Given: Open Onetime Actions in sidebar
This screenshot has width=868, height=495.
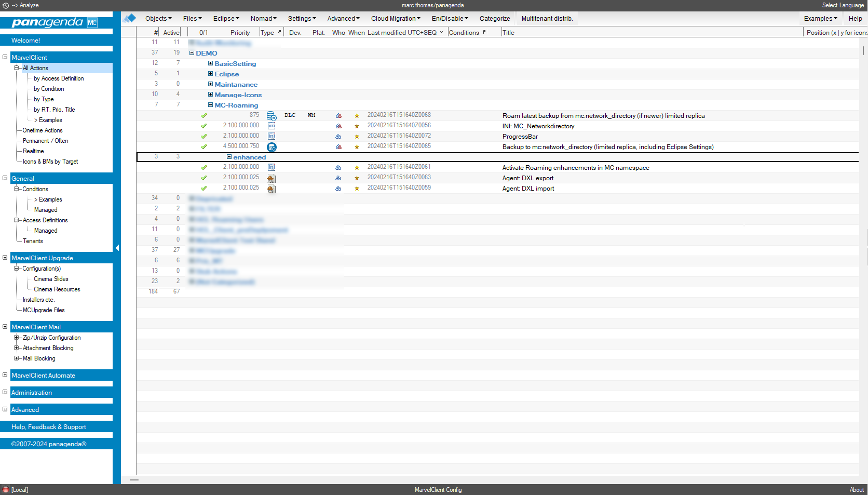Looking at the screenshot, I should click(x=43, y=130).
